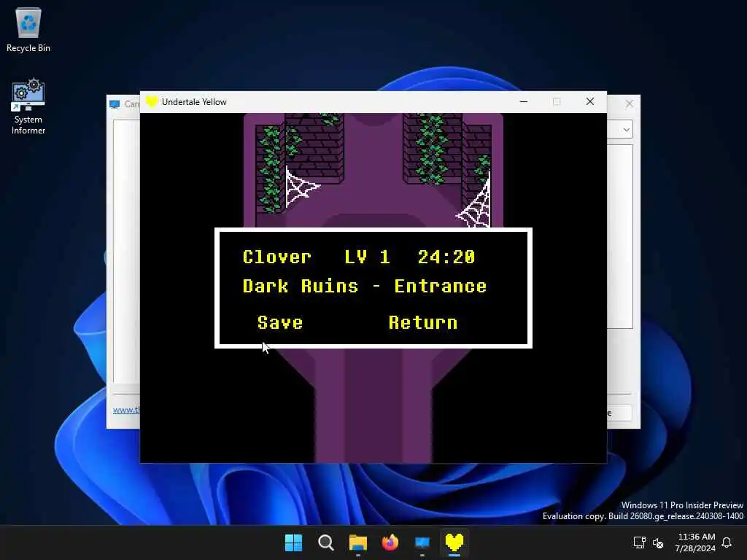Open the Windows Start menu

[x=293, y=542]
